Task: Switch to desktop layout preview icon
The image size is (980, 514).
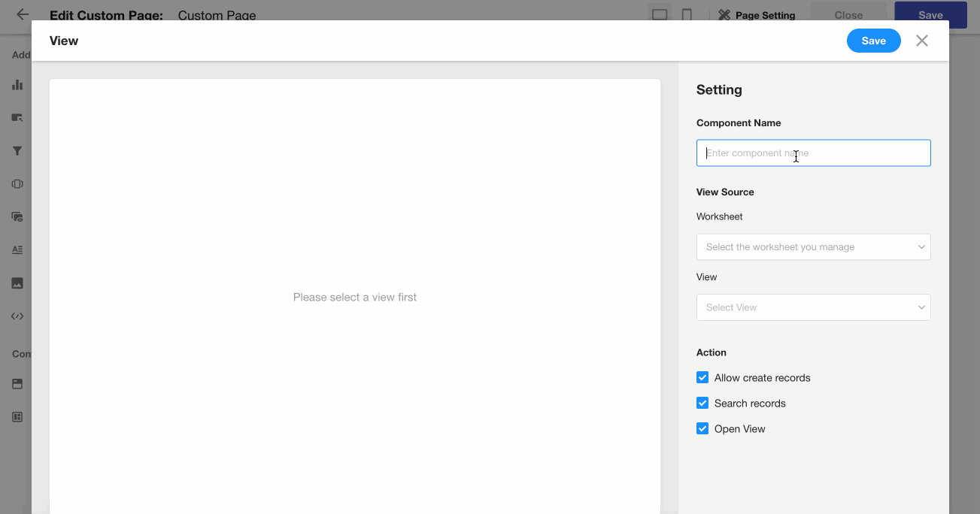Action: [x=660, y=14]
